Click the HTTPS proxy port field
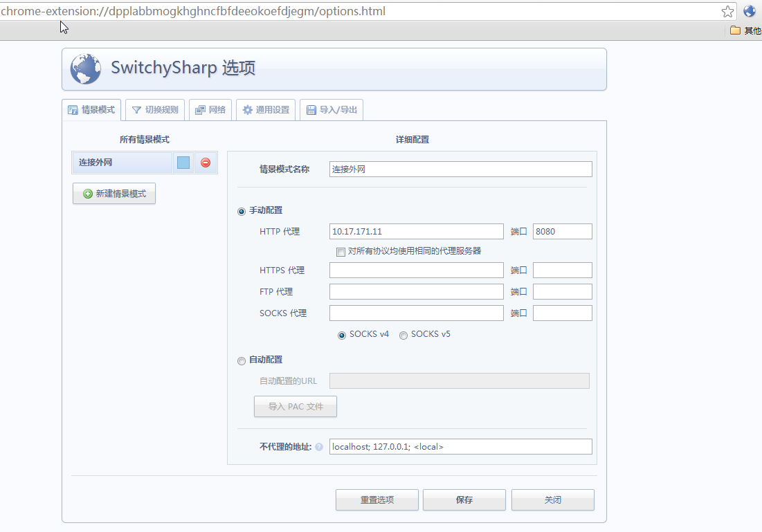Viewport: 762px width, 532px height. [563, 270]
